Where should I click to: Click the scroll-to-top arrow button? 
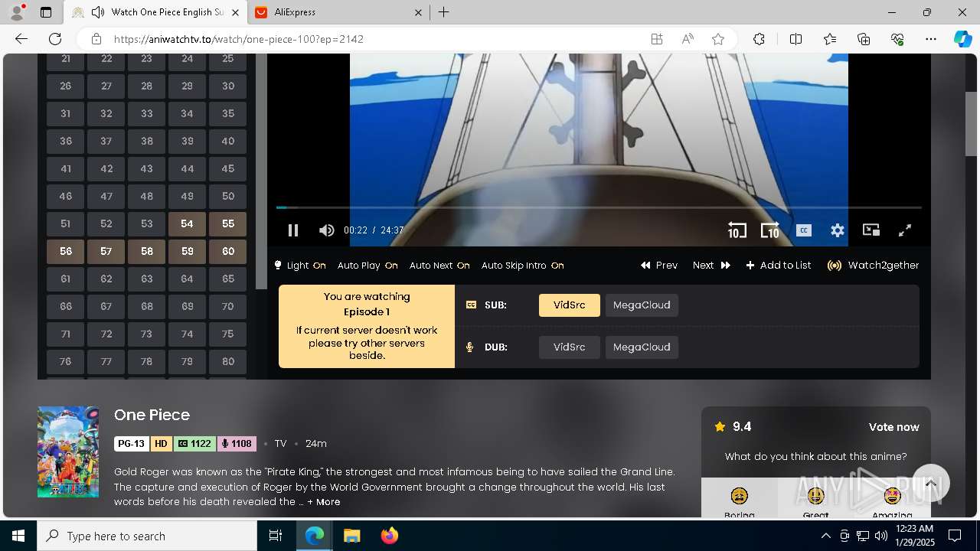[x=931, y=484]
